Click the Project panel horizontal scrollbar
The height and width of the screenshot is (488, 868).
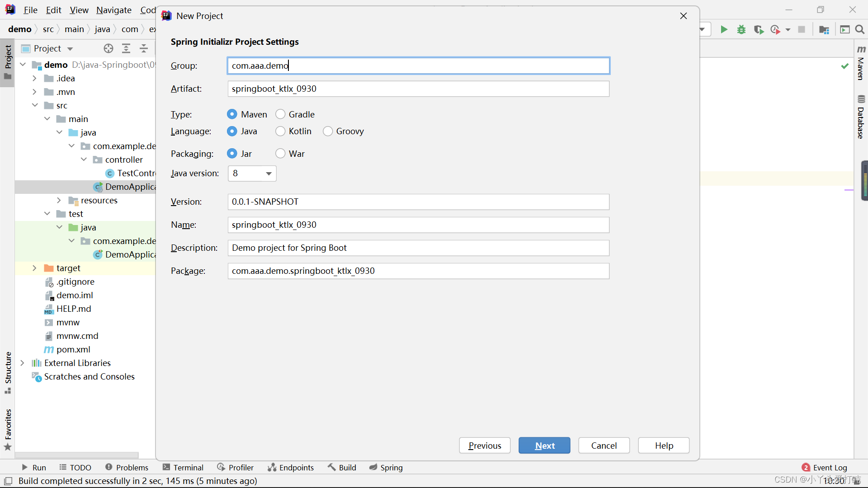77,455
